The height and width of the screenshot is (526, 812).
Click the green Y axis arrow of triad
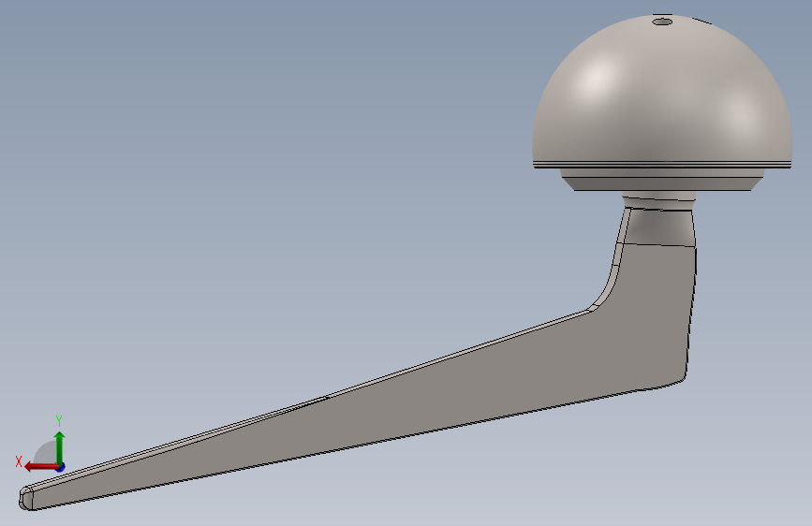click(60, 447)
